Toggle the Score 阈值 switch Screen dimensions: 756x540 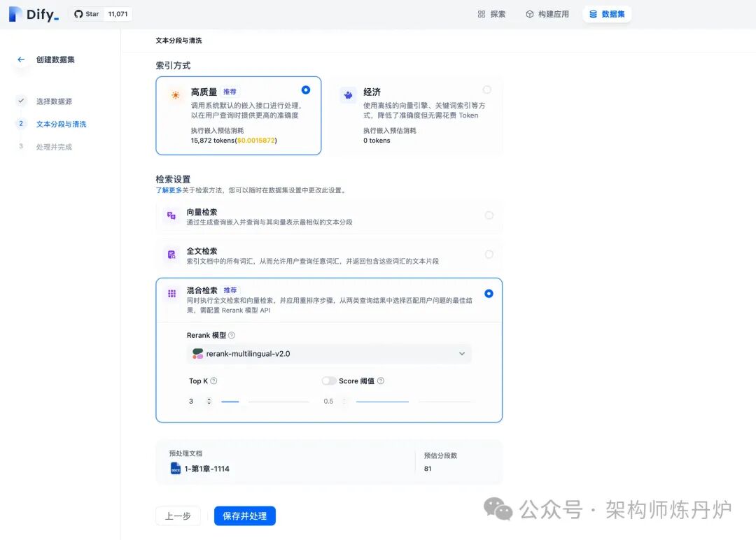click(329, 381)
